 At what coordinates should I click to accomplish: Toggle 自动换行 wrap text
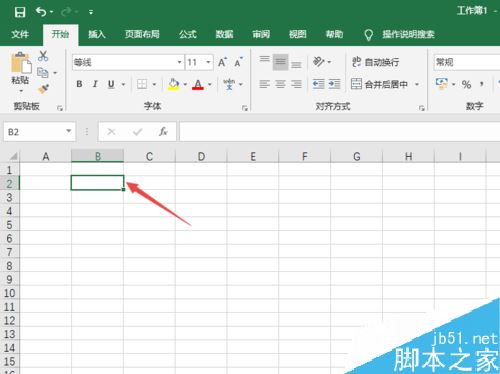pos(376,62)
